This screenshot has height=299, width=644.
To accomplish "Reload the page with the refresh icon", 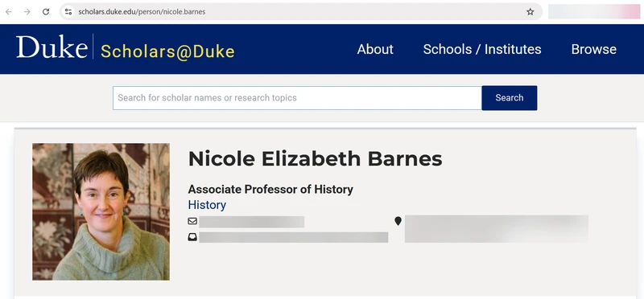I will pos(46,12).
